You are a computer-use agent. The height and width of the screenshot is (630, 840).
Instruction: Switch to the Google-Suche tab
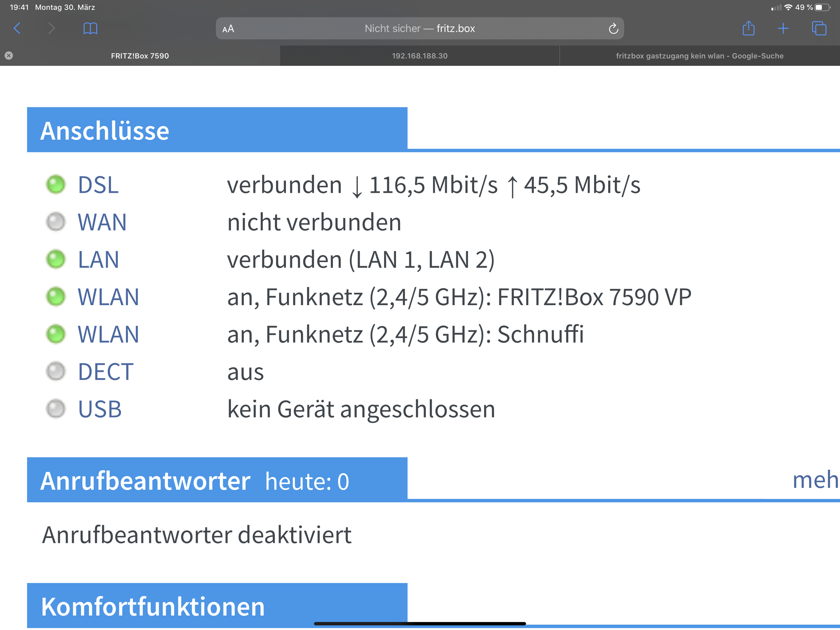click(699, 56)
